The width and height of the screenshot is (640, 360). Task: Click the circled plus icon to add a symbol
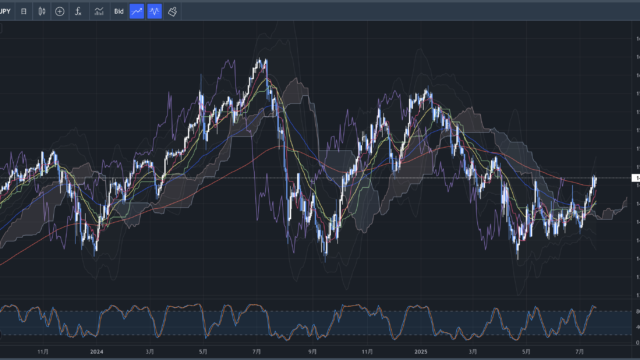[60, 11]
